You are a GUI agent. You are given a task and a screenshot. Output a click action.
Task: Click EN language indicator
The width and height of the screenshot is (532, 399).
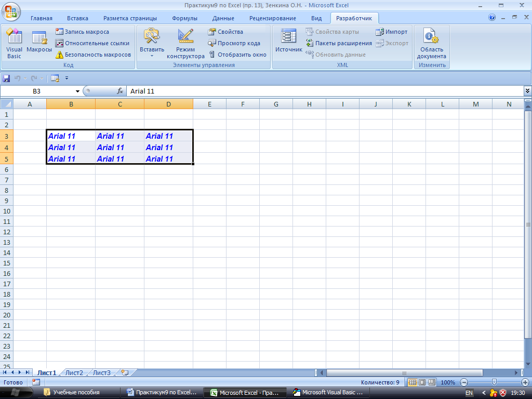pos(469,393)
